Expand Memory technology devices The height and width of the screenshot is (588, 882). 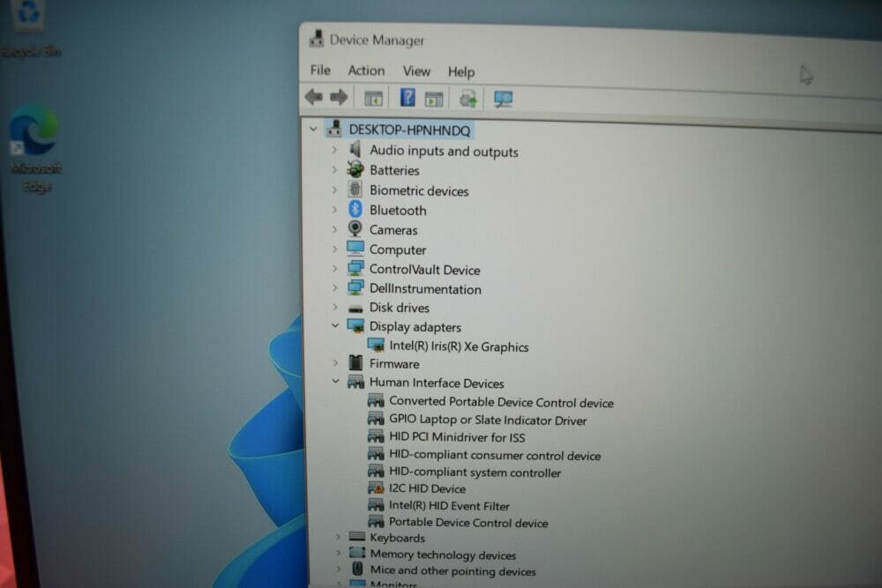point(338,553)
